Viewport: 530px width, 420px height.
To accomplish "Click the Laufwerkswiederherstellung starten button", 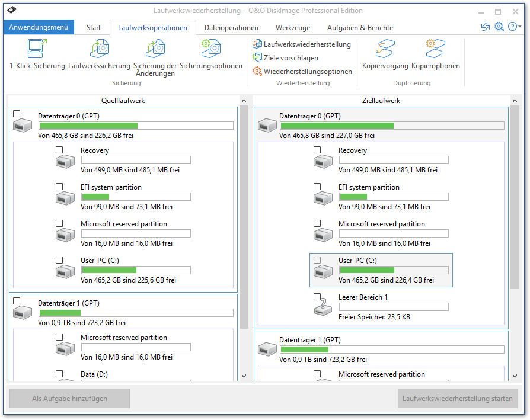I will coord(458,399).
